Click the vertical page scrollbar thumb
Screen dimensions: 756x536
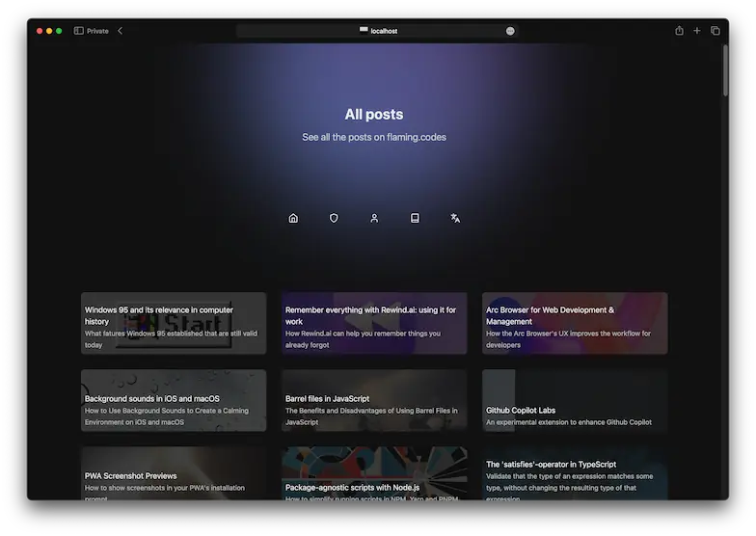[725, 70]
